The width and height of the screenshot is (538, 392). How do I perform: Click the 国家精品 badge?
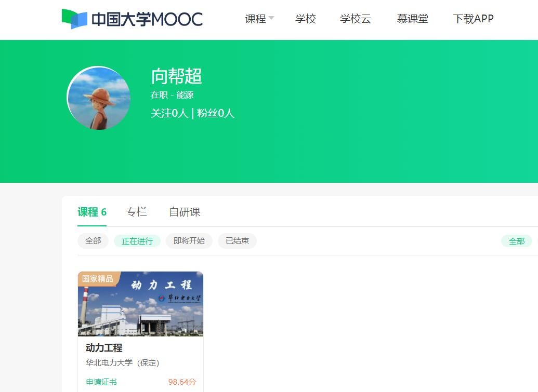(97, 279)
